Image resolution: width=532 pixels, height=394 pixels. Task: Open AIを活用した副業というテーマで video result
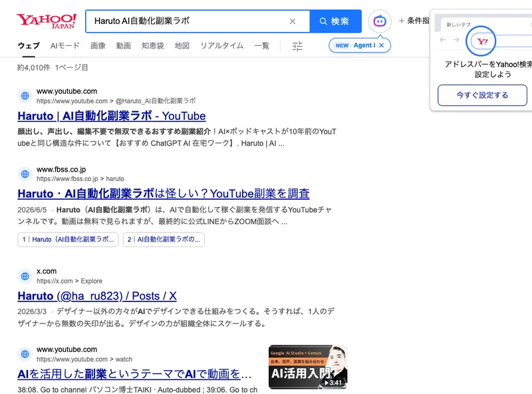click(x=134, y=374)
